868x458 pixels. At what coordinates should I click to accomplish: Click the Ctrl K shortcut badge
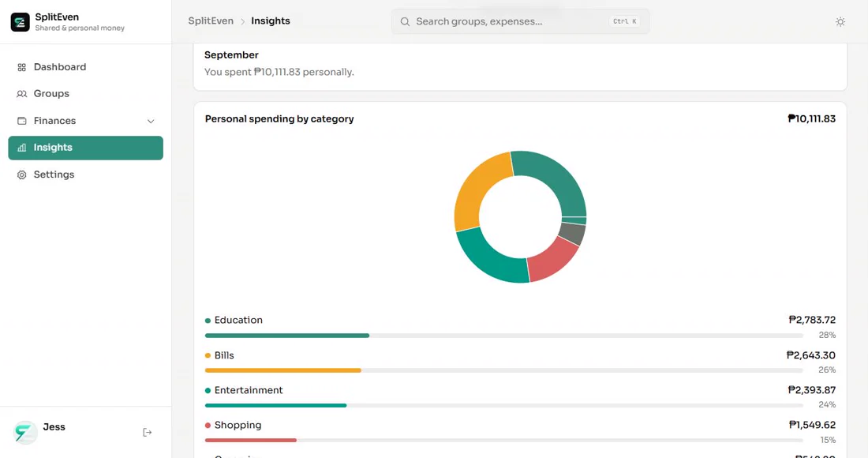[625, 21]
